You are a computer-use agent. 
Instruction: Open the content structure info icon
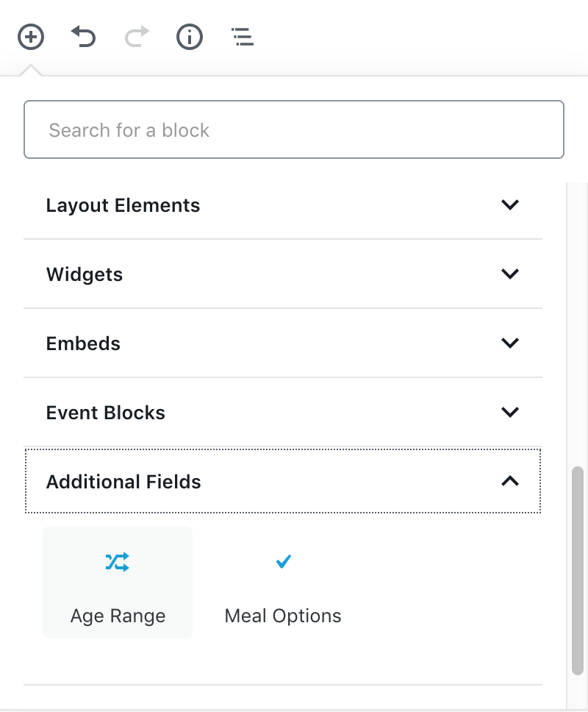[190, 36]
